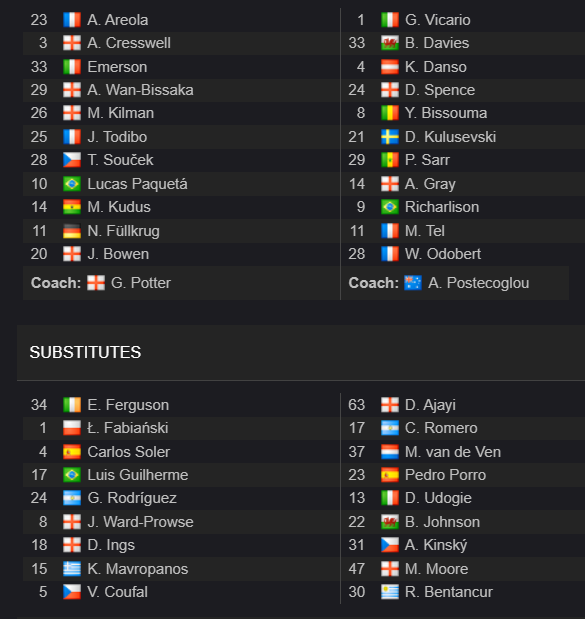
Task: Open G. Vicario's goalkeeper profile
Action: coord(437,20)
